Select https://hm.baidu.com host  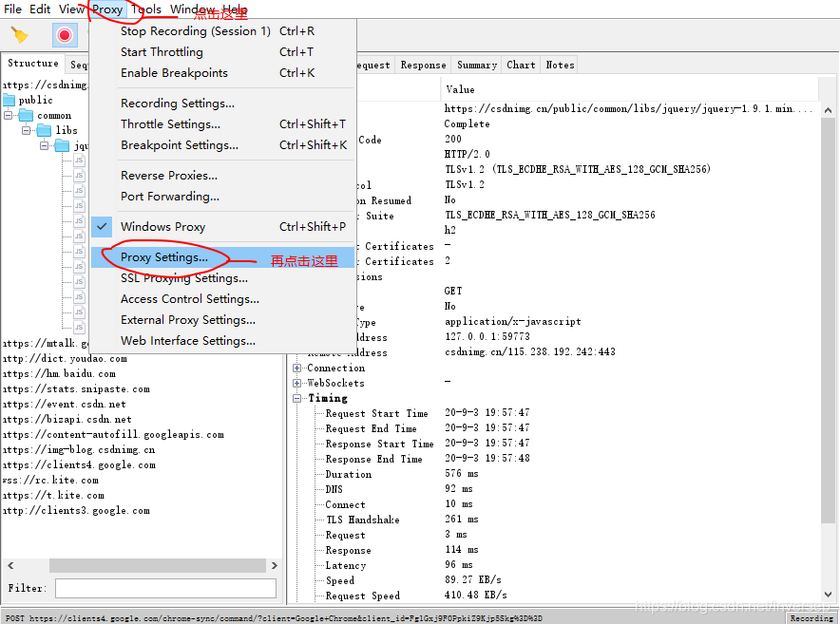tap(59, 374)
